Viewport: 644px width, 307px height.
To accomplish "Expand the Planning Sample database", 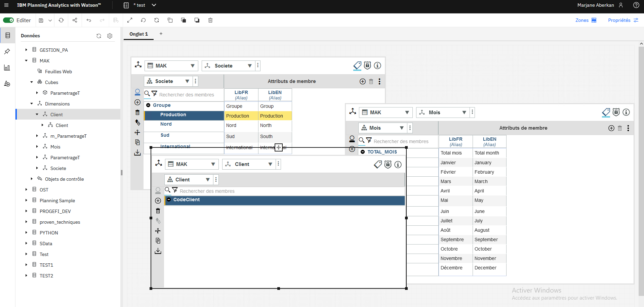I will (x=26, y=200).
